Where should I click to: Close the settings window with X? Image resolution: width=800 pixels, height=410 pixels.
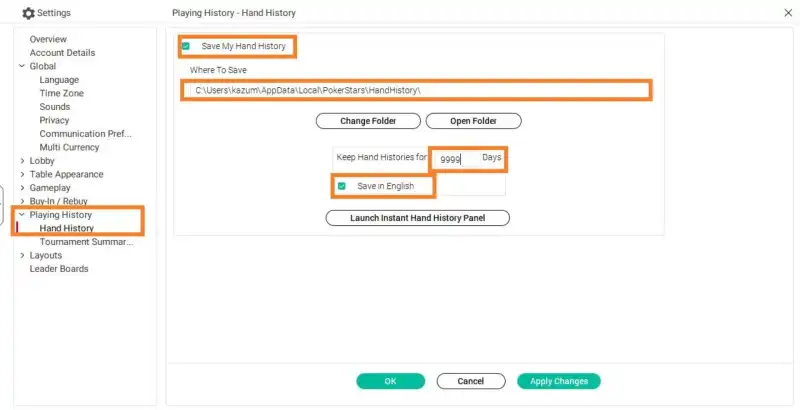pyautogui.click(x=786, y=13)
